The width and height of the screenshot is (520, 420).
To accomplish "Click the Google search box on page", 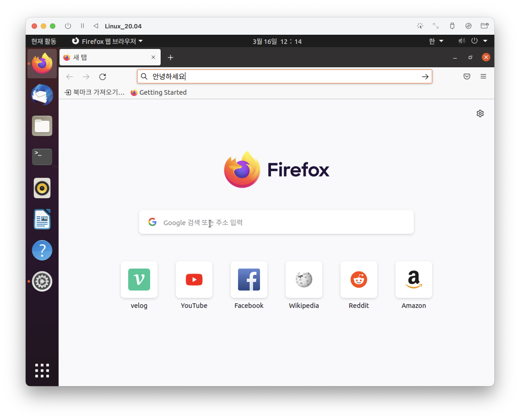I will tap(276, 222).
